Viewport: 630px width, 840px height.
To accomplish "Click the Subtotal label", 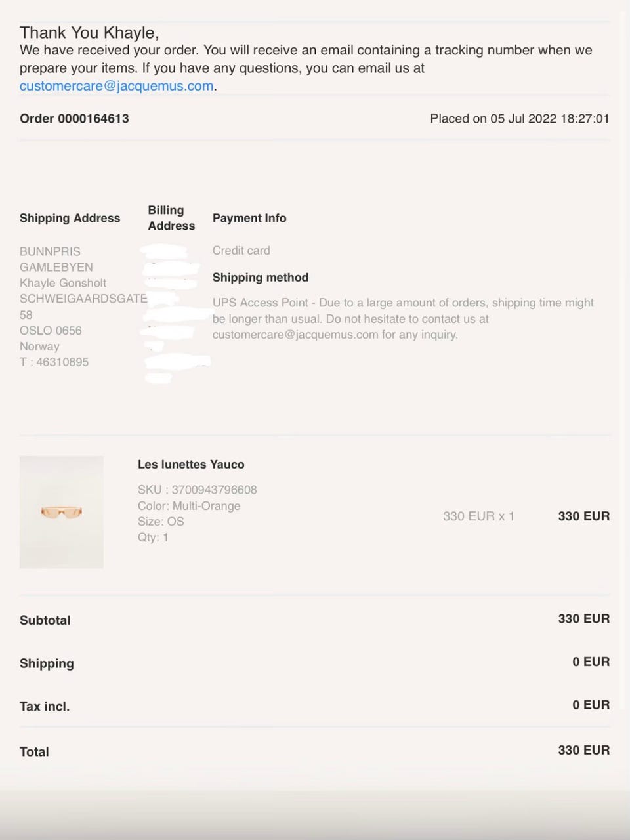I will (45, 620).
